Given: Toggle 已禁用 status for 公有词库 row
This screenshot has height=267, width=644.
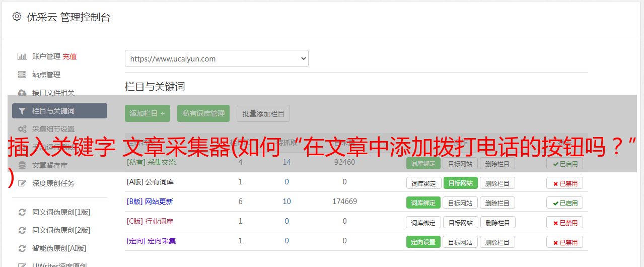Looking at the screenshot, I should [x=564, y=183].
